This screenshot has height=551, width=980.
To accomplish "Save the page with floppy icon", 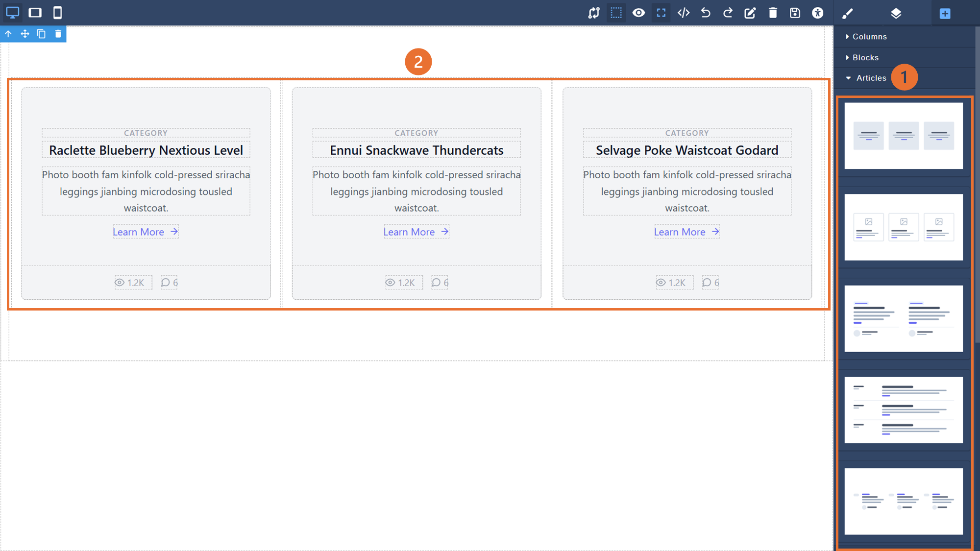I will pyautogui.click(x=795, y=13).
